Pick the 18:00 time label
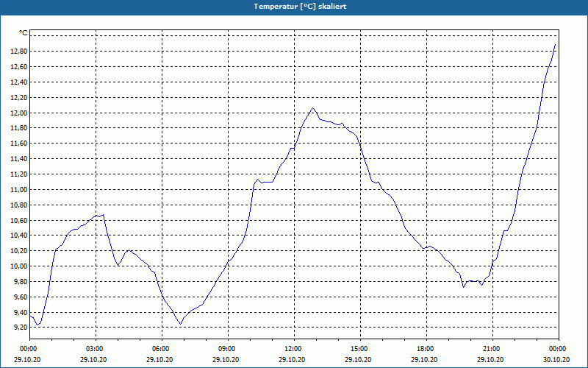Image resolution: width=588 pixels, height=368 pixels. point(426,349)
